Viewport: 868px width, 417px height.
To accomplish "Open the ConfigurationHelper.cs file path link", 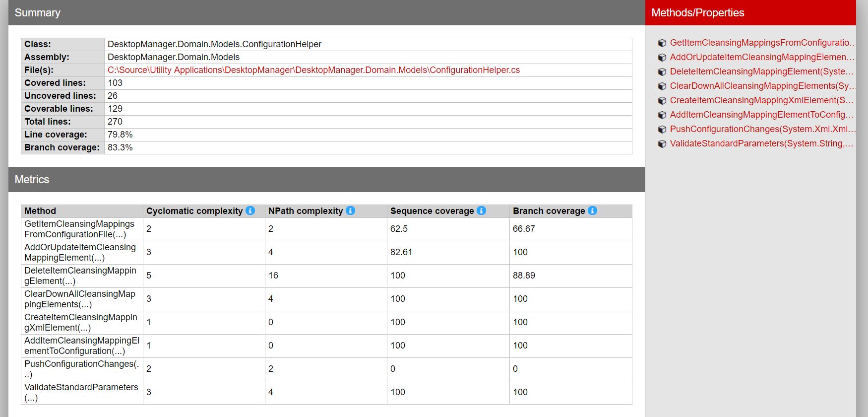I will pos(313,70).
